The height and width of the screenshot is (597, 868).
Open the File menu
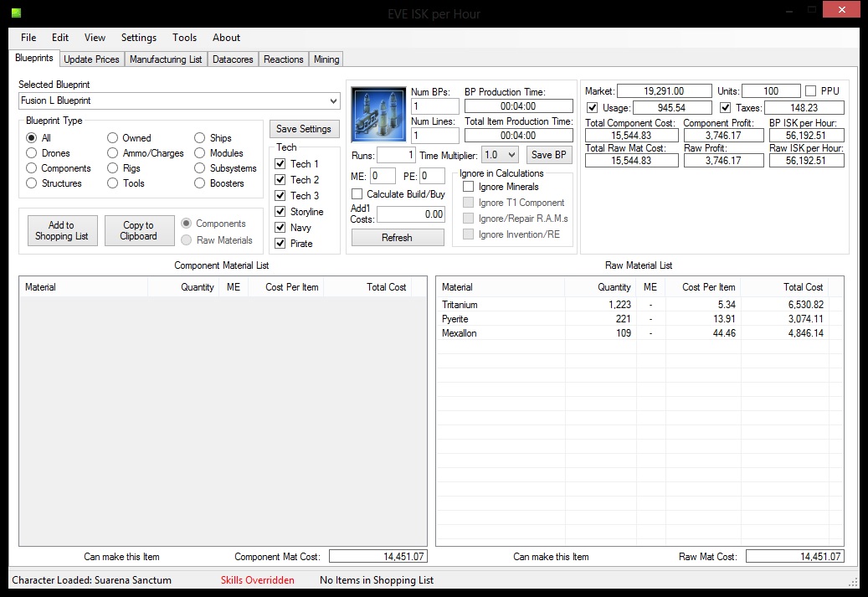click(x=28, y=38)
